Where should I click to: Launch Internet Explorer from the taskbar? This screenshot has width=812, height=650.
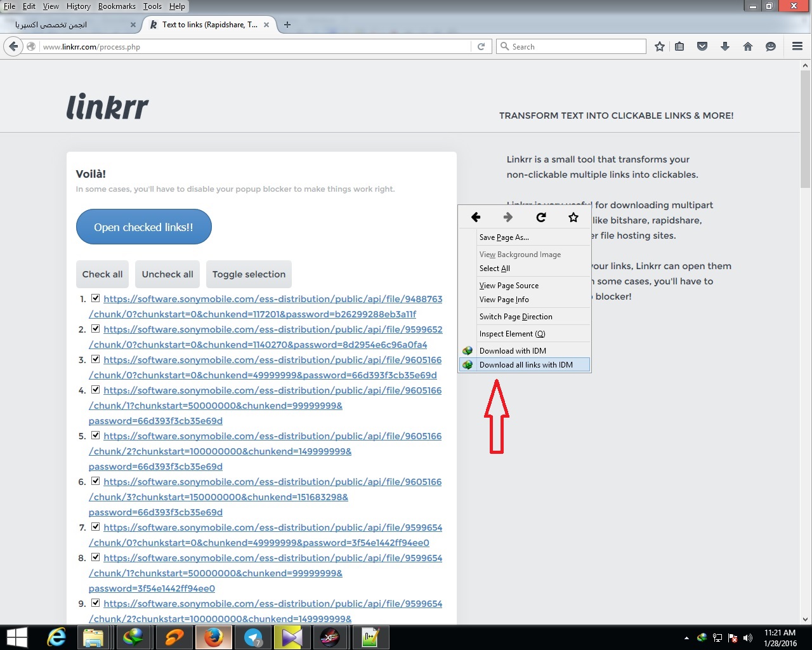pyautogui.click(x=56, y=637)
